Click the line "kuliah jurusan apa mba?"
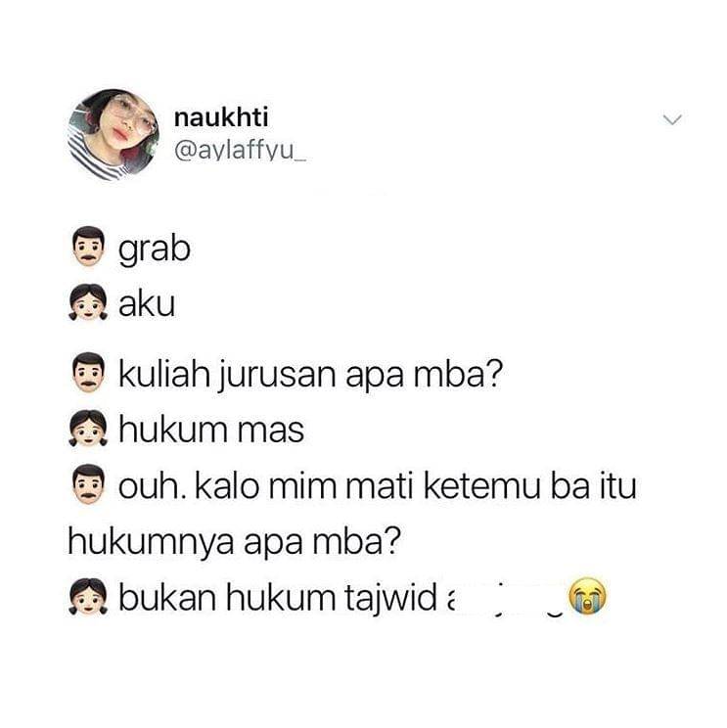 (x=310, y=374)
